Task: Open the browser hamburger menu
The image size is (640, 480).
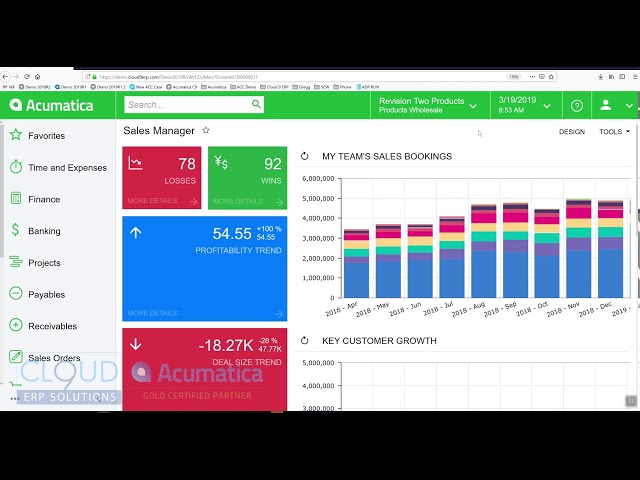Action: (636, 76)
